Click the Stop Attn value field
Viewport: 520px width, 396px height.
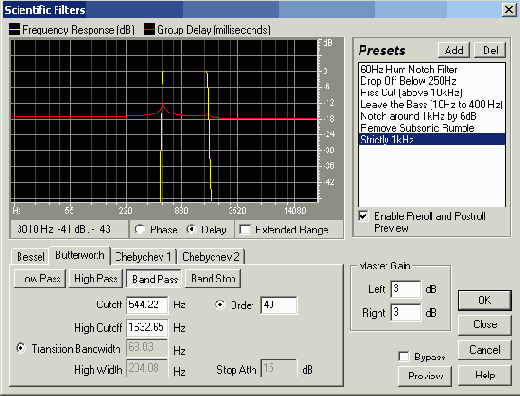click(279, 368)
